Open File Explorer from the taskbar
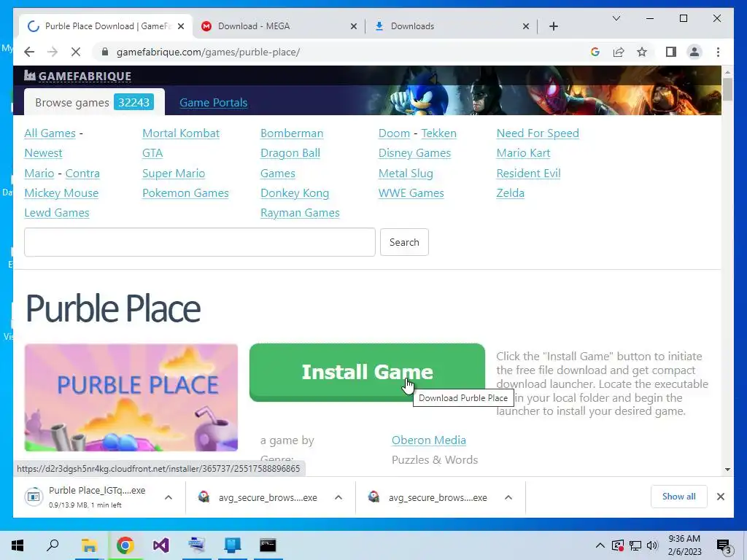 tap(89, 545)
